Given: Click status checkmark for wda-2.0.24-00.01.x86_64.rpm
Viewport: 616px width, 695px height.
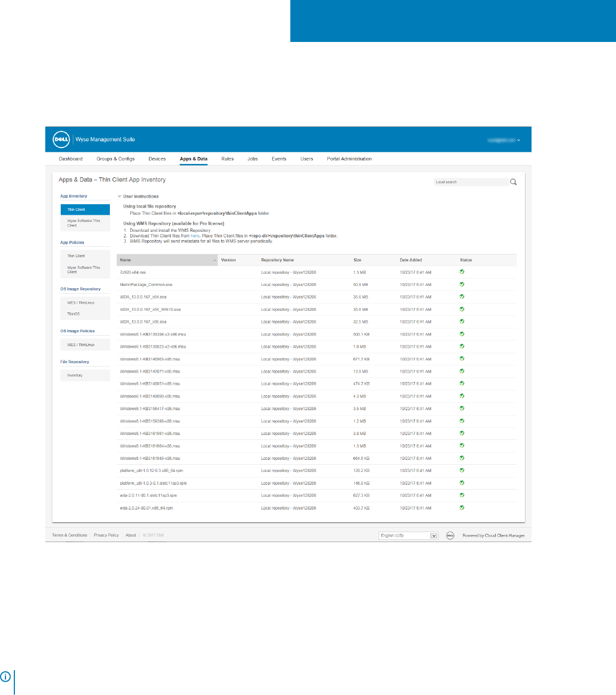Looking at the screenshot, I should pyautogui.click(x=462, y=508).
